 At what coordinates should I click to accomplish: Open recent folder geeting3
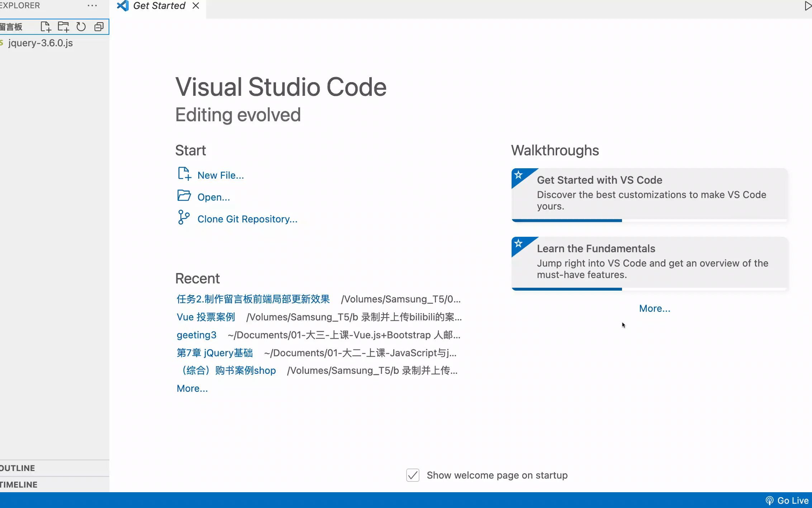coord(196,335)
